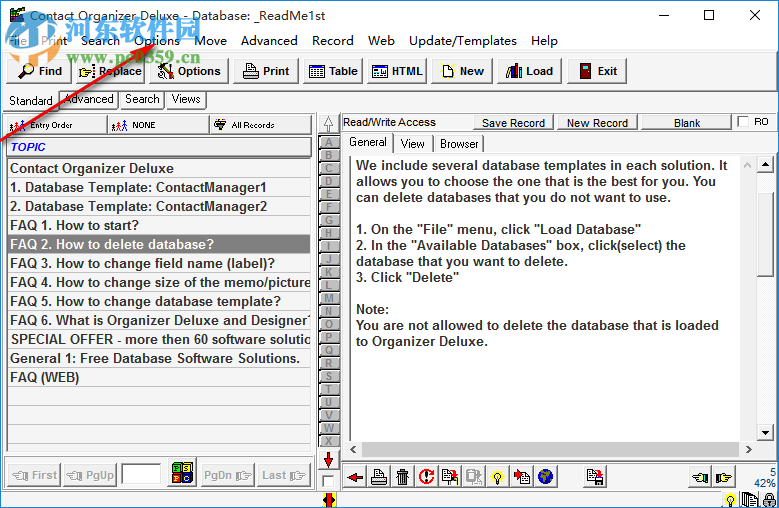Viewport: 779px width, 508px height.
Task: Tick the checkbox below the red down arrow
Action: [x=328, y=481]
